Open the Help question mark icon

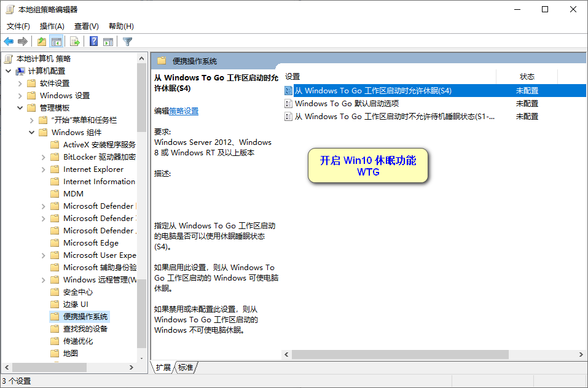coord(94,42)
